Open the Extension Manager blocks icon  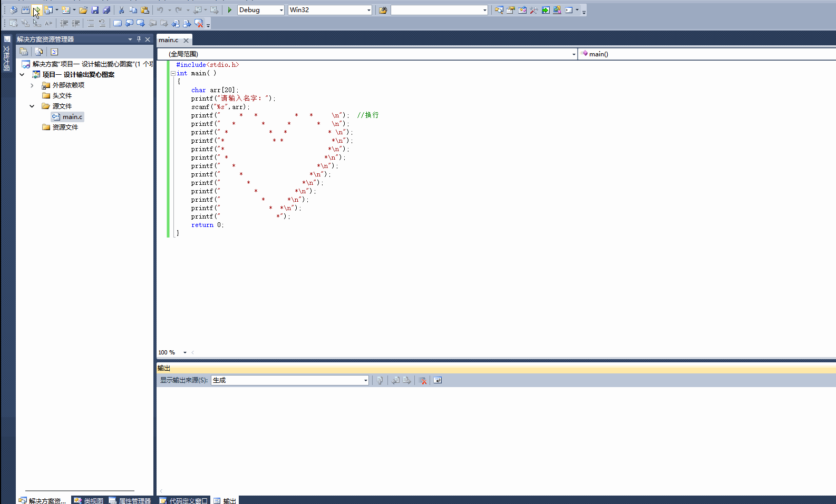pyautogui.click(x=557, y=10)
